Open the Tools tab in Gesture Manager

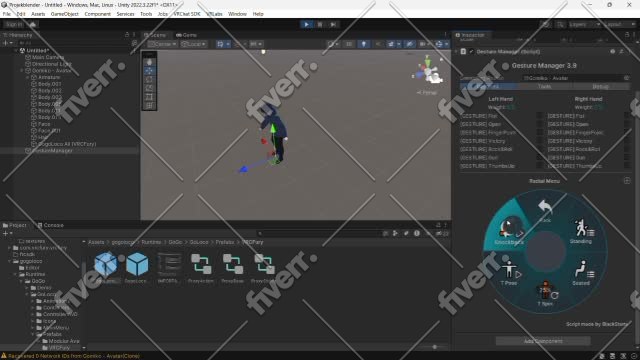point(544,87)
